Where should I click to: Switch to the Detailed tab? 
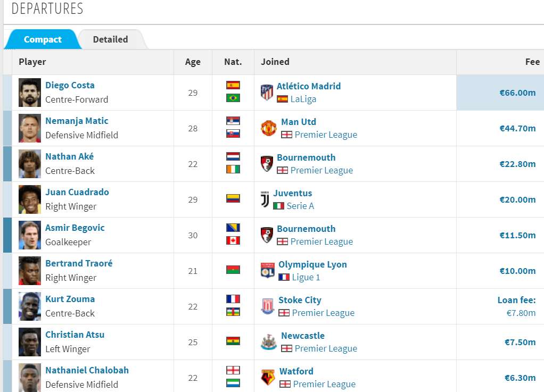click(110, 39)
